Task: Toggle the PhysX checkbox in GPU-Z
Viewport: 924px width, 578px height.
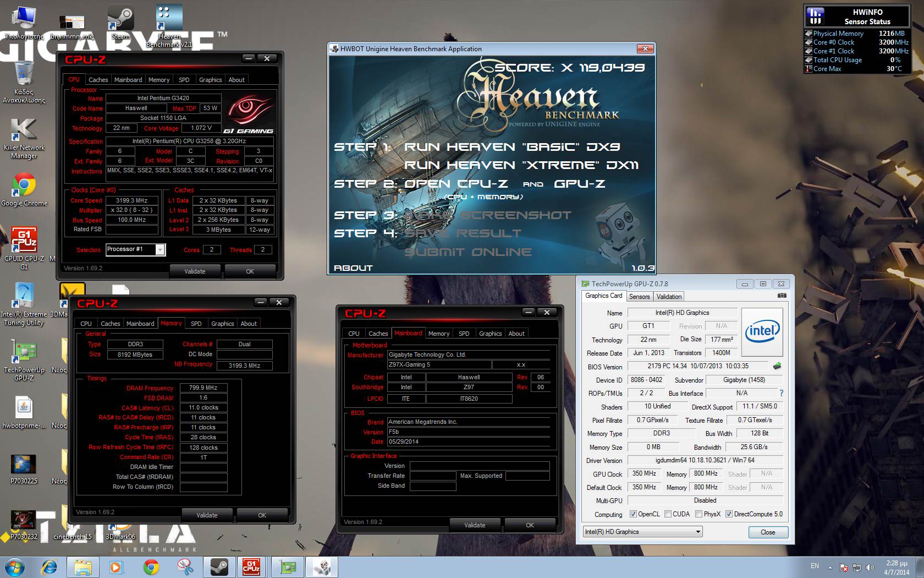Action: coord(698,514)
